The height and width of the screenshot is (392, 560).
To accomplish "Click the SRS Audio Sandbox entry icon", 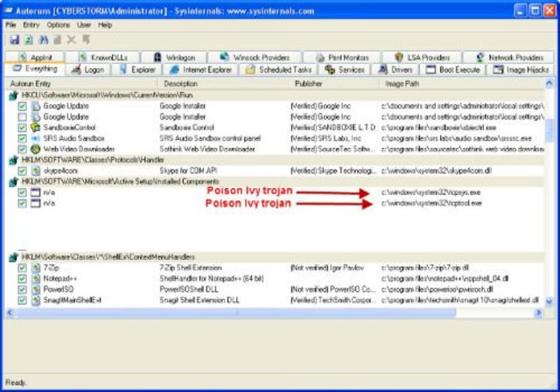I will (x=35, y=138).
